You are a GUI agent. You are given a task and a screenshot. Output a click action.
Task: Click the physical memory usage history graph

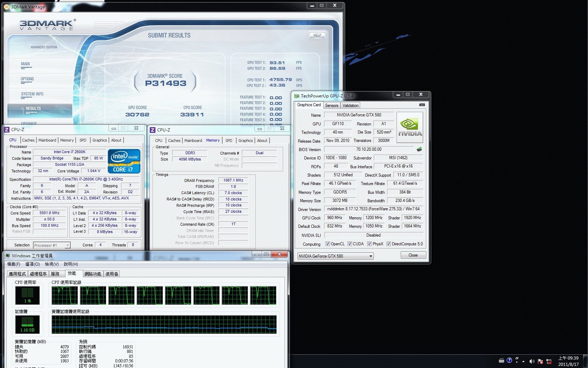tap(164, 324)
